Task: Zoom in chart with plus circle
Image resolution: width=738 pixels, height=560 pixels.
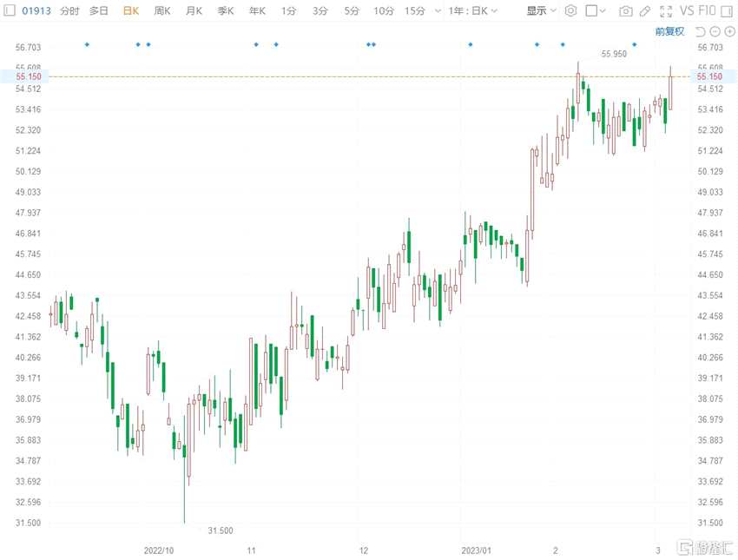Action: pyautogui.click(x=729, y=31)
